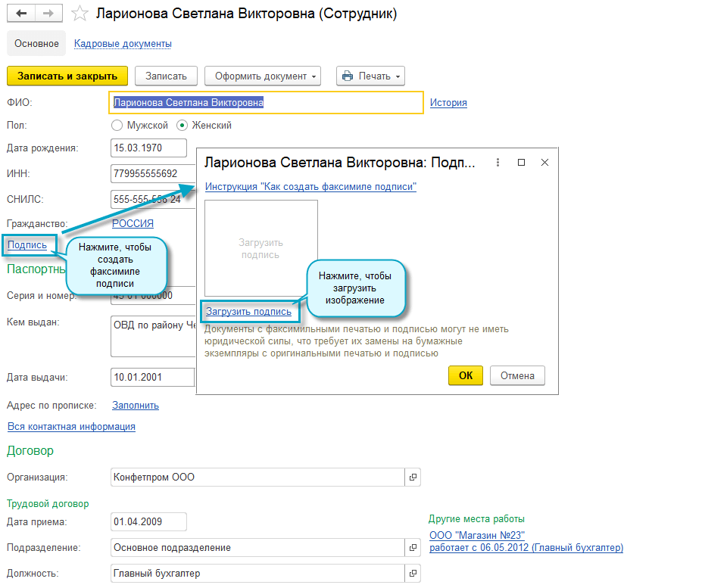Select the Женский gender radio button

[182, 126]
